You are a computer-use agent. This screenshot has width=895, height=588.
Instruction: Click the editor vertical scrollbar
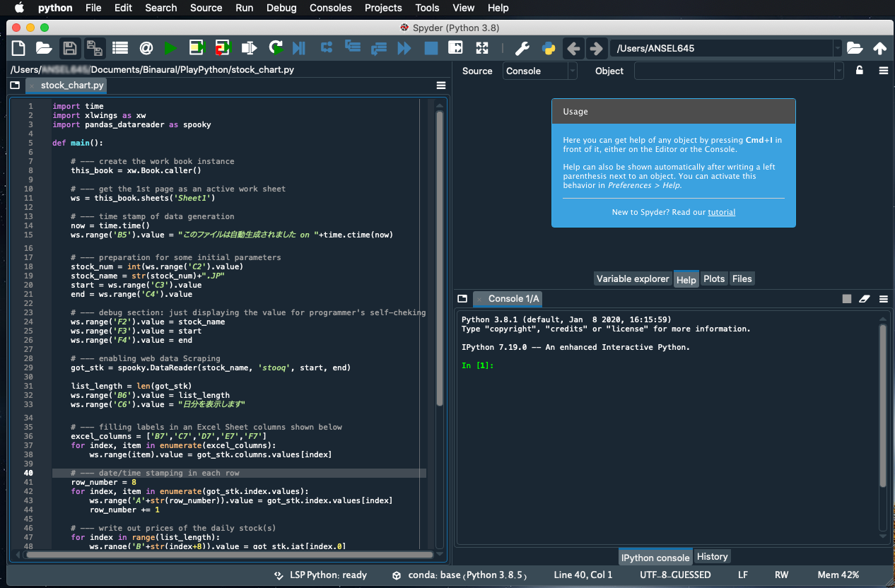click(439, 259)
